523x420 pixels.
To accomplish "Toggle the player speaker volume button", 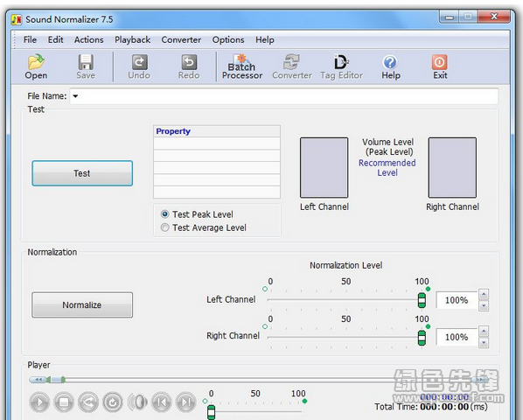I will point(137,402).
